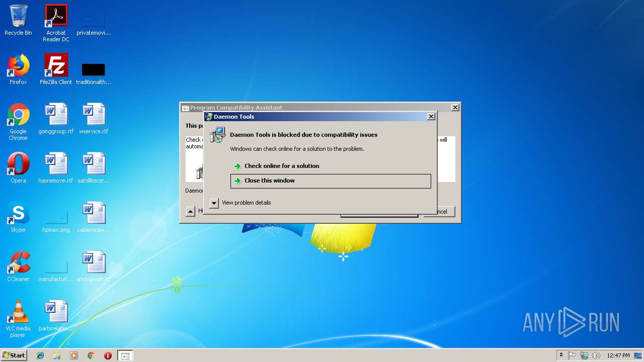Click the 12:47 PM clock

click(x=618, y=355)
